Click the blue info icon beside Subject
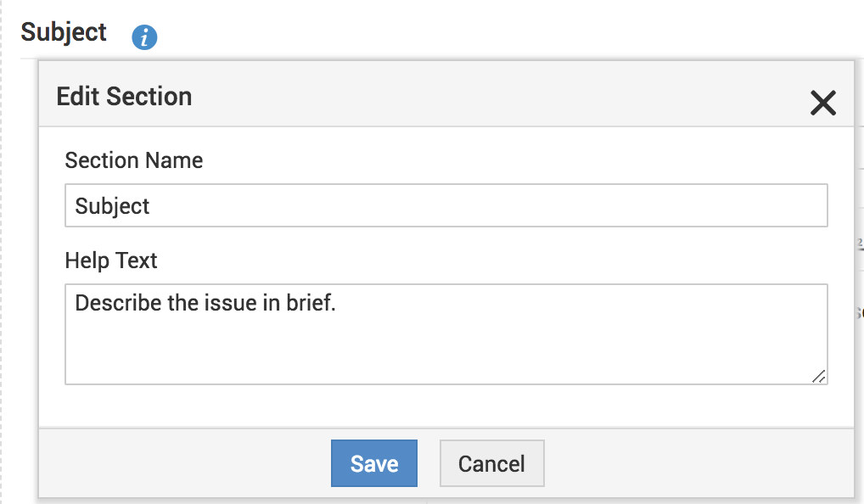 pos(145,37)
